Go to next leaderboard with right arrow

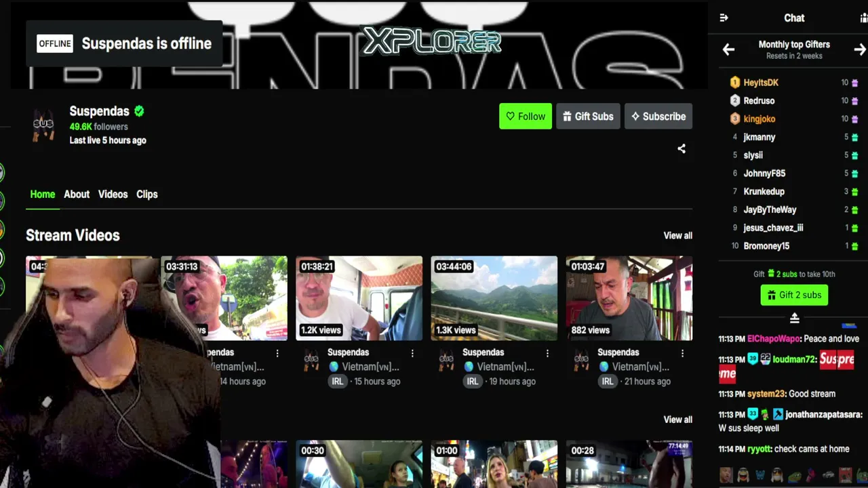point(860,49)
